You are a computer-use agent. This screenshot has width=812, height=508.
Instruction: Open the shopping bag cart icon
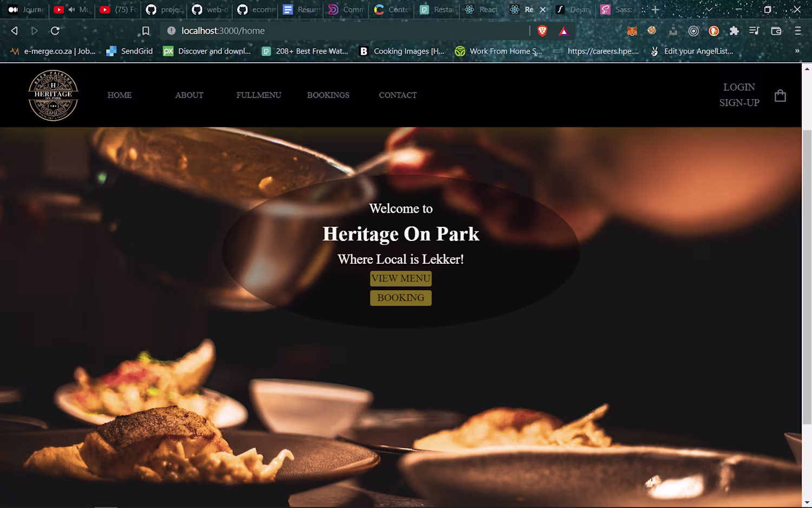coord(780,95)
